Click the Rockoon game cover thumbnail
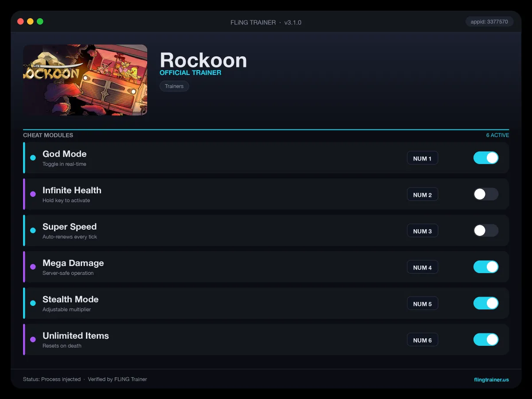The width and height of the screenshot is (532, 399). [x=85, y=80]
